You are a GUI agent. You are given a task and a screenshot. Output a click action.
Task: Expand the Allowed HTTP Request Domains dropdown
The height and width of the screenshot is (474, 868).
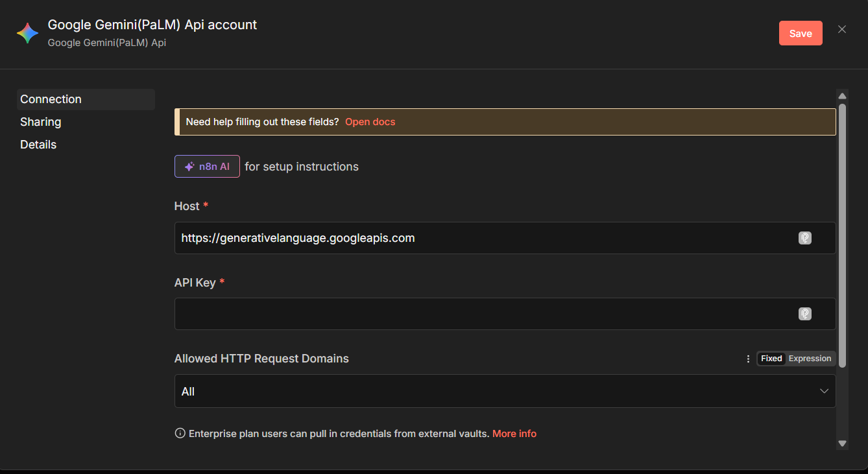coord(505,391)
